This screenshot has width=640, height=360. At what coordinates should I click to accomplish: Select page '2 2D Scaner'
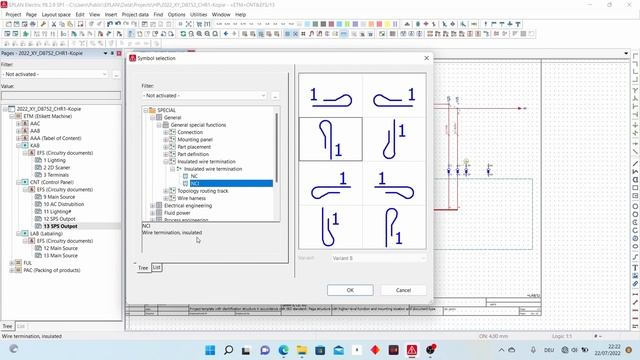click(57, 167)
